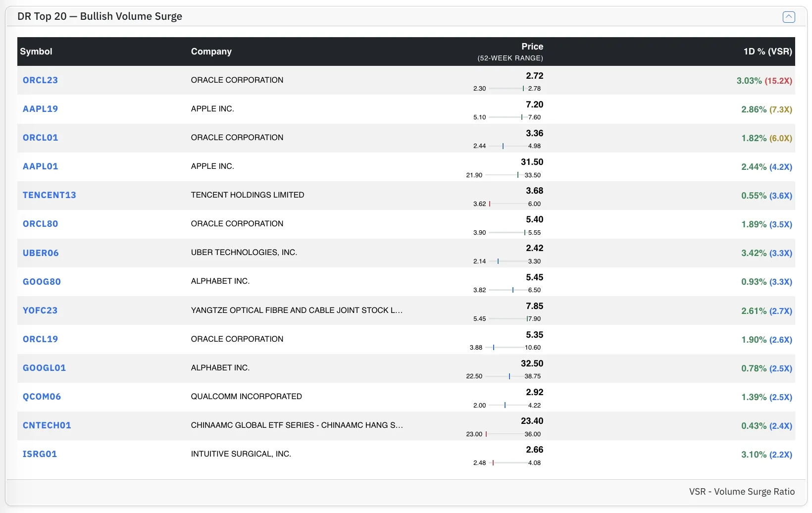Open the ORCL19 symbol link
This screenshot has height=513, width=812.
pos(40,339)
